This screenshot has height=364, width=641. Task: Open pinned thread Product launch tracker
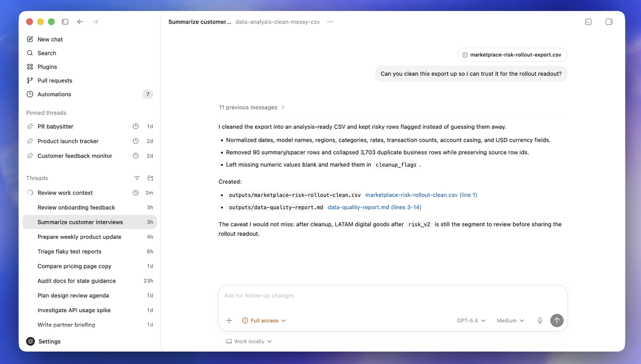(90, 141)
